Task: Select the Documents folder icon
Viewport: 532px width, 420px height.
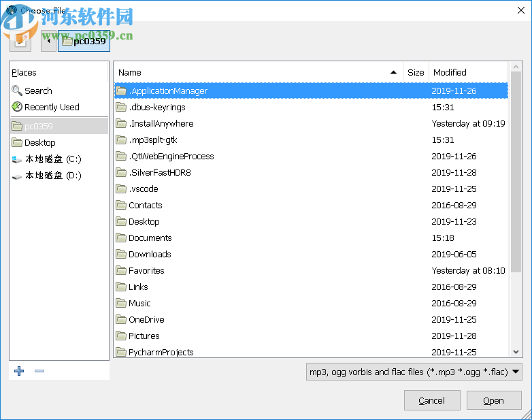Action: (121, 238)
